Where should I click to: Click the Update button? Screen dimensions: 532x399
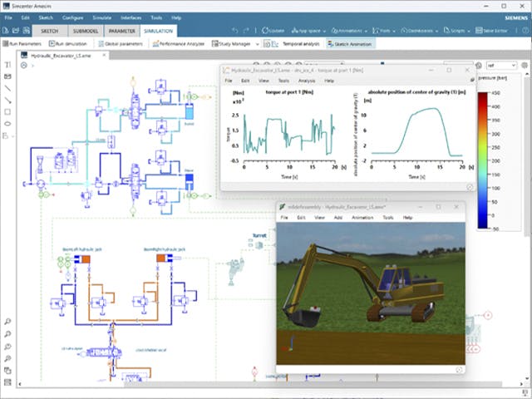(273, 31)
